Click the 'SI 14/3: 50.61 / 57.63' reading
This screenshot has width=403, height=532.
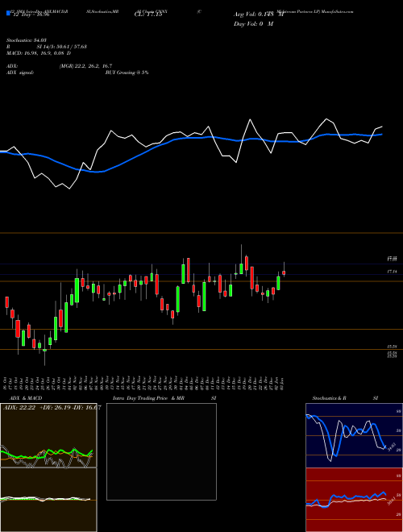point(62,47)
